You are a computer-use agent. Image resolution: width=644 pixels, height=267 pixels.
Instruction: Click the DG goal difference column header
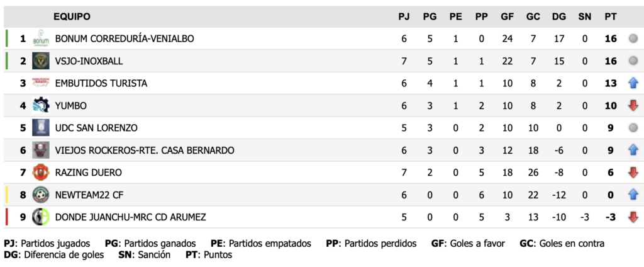point(558,16)
